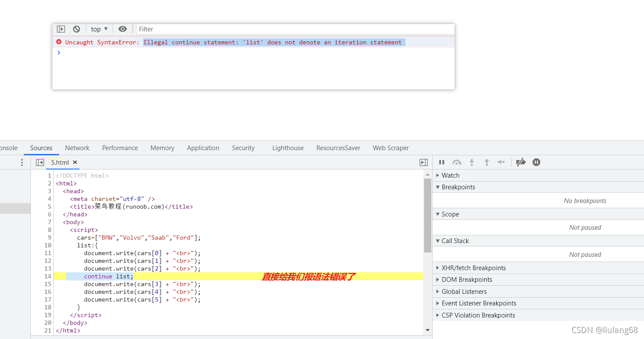Image resolution: width=644 pixels, height=339 pixels.
Task: Click the <title> tag line
Action: pyautogui.click(x=131, y=206)
